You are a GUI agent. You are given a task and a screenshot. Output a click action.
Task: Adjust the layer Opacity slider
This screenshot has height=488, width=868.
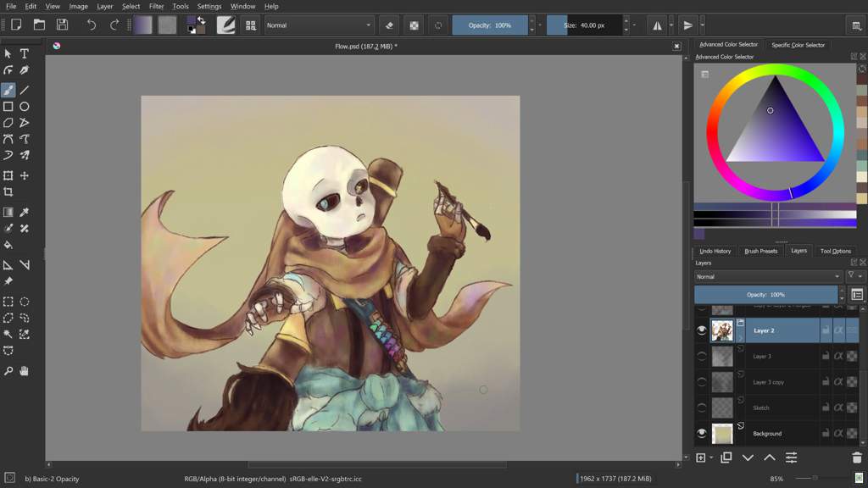point(765,294)
